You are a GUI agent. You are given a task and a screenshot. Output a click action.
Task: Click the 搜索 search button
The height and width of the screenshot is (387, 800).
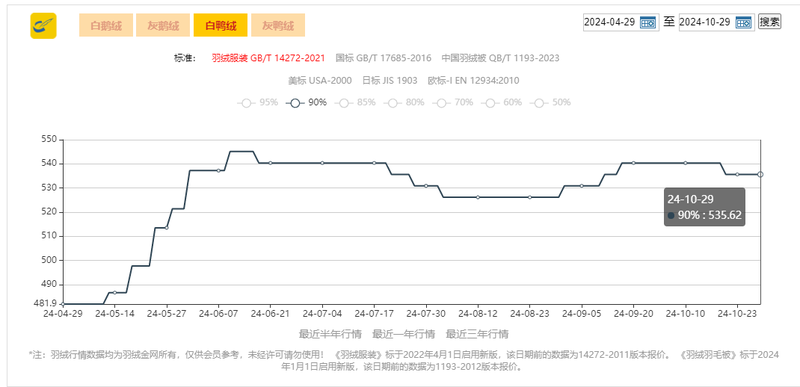[x=769, y=22]
